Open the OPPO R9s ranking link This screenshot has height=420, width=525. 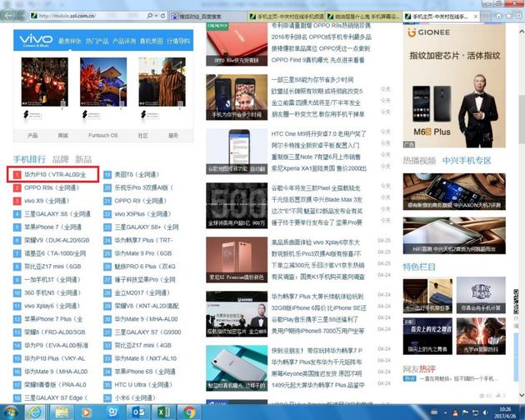coord(52,187)
